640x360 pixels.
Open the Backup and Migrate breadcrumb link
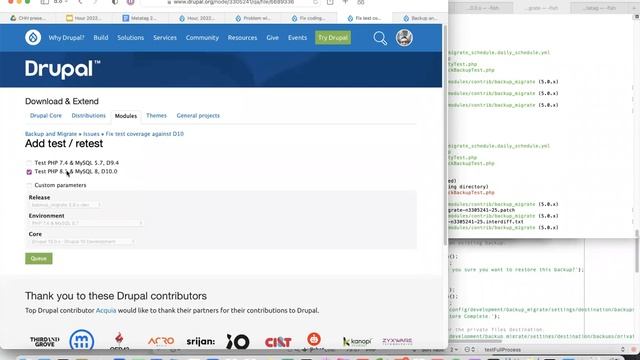pyautogui.click(x=51, y=134)
